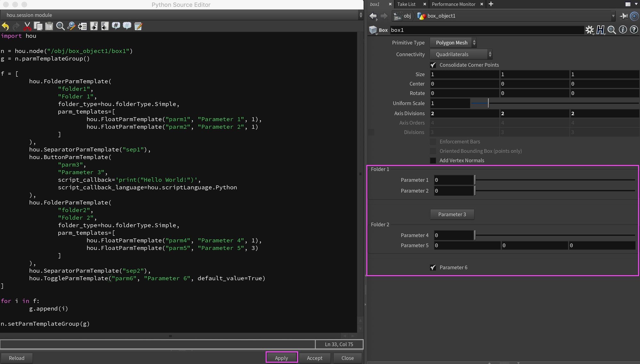Open the operator gear menu for box1
The image size is (640, 364).
click(590, 30)
